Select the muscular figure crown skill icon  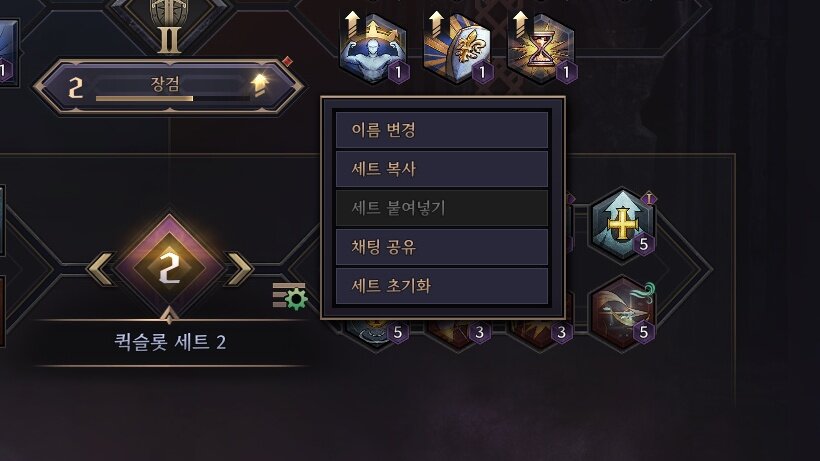pos(373,49)
